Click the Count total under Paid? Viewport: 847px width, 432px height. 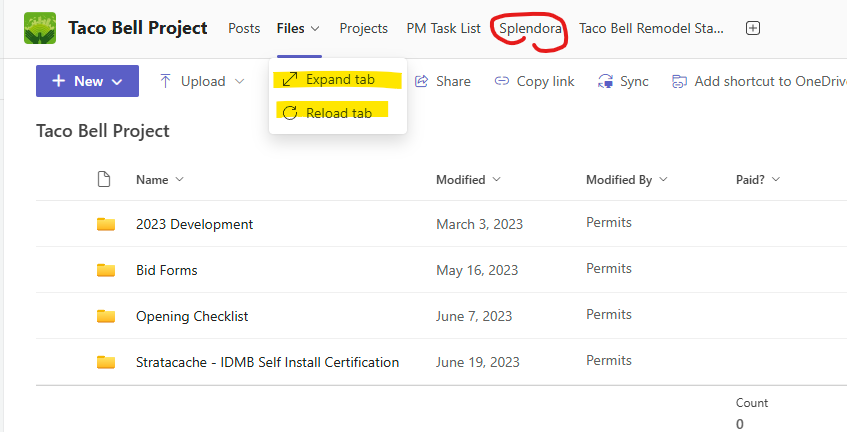(x=751, y=413)
